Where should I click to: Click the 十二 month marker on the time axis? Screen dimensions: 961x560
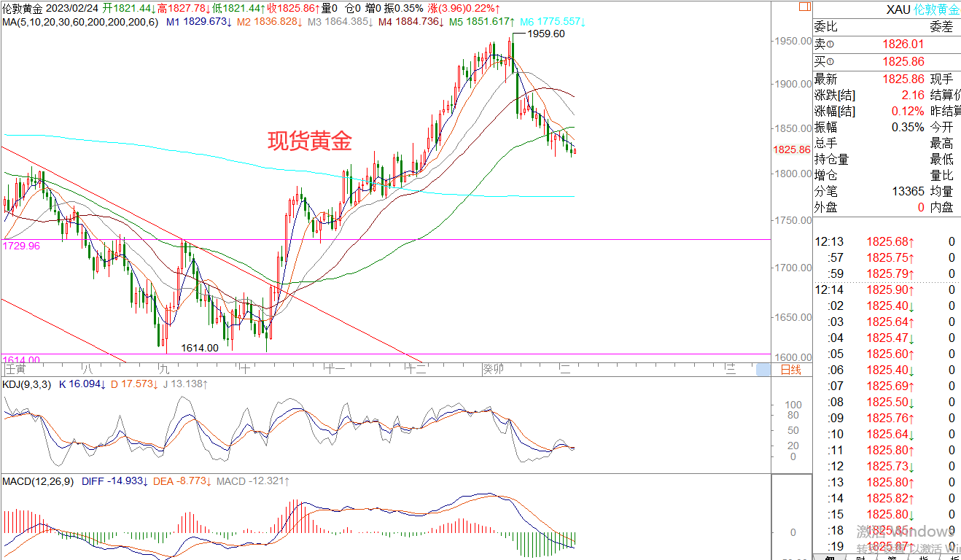point(417,370)
